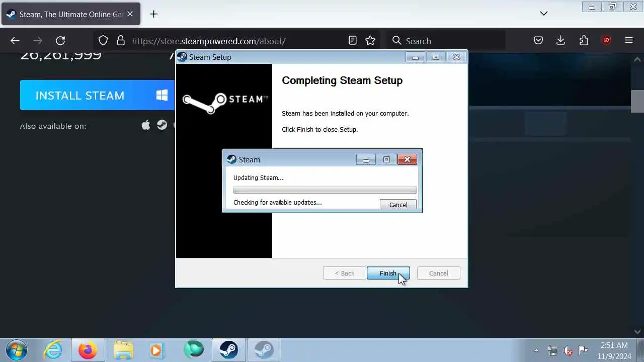Click the Firefox Search box
644x362 pixels.
(445, 41)
